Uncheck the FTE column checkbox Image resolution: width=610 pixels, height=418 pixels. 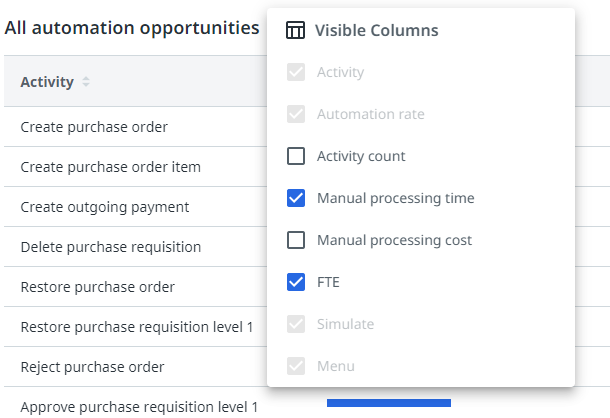coord(296,282)
